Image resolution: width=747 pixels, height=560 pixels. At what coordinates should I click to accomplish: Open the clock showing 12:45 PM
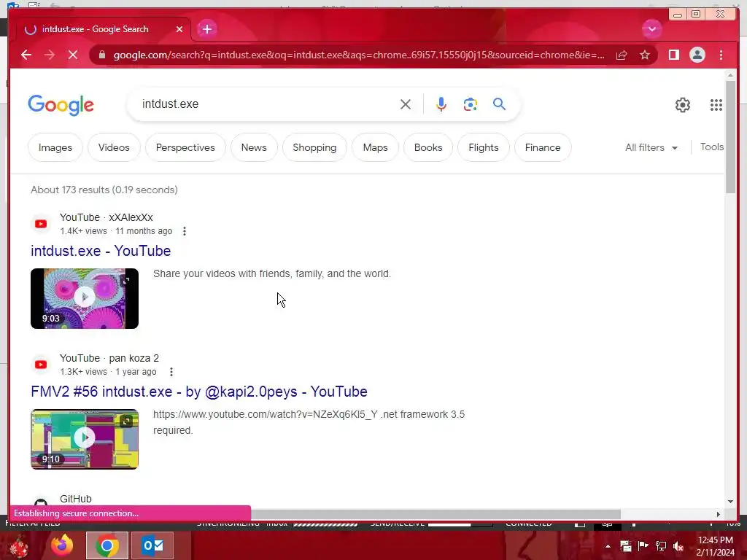tap(715, 546)
